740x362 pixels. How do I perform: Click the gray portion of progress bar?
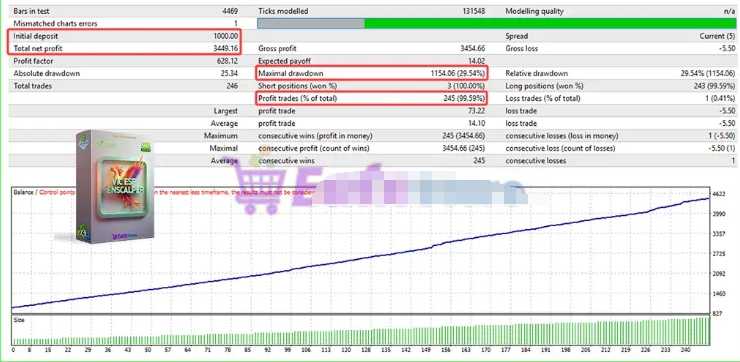(x=311, y=24)
